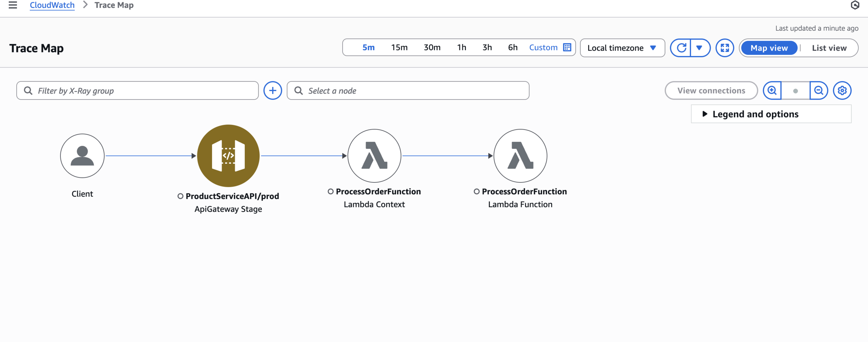Reset zoom using the center dot
Image resolution: width=868 pixels, height=342 pixels.
click(795, 91)
